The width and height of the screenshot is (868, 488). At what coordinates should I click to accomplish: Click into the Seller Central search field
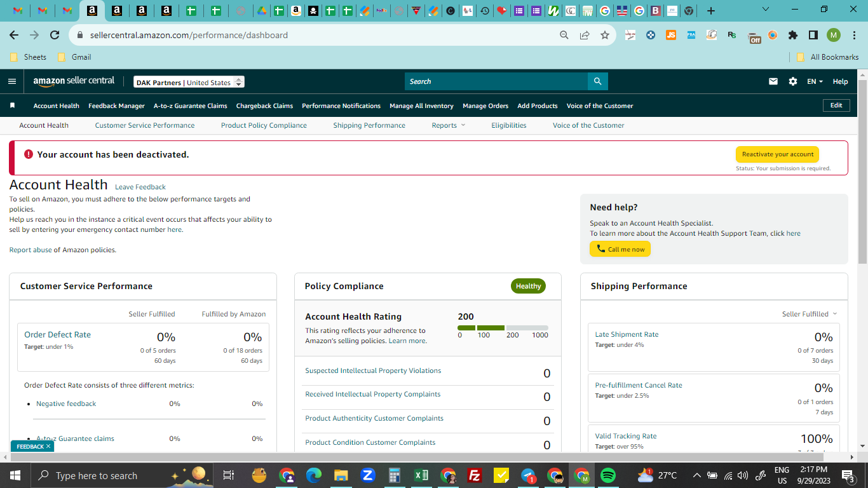click(496, 81)
